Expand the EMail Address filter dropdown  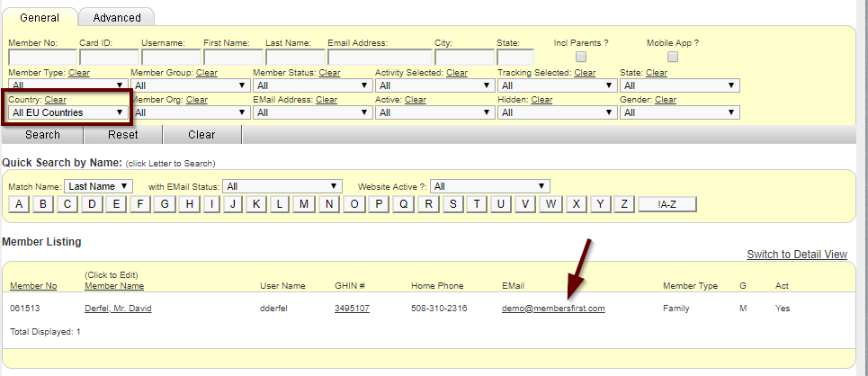click(x=312, y=112)
